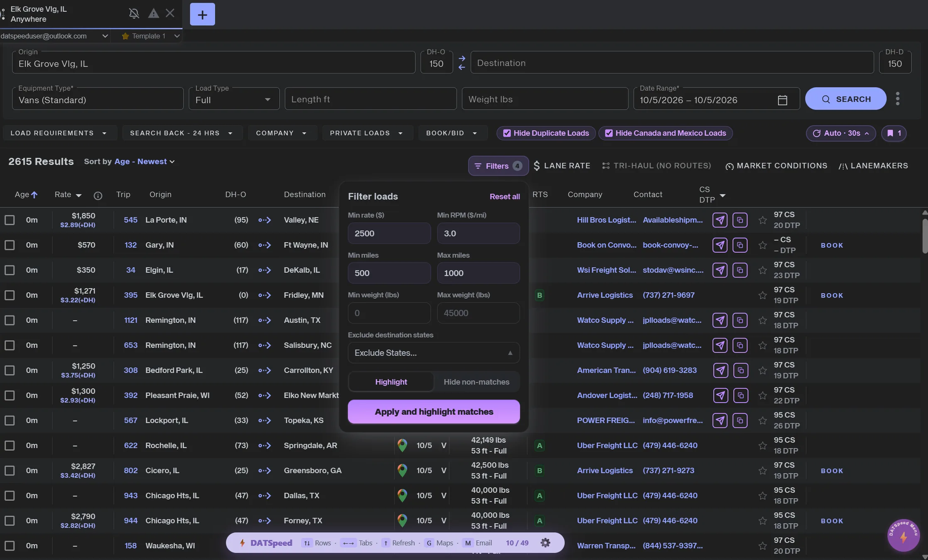This screenshot has width=928, height=560.
Task: Click the results list vertical scrollbar
Action: (925, 236)
